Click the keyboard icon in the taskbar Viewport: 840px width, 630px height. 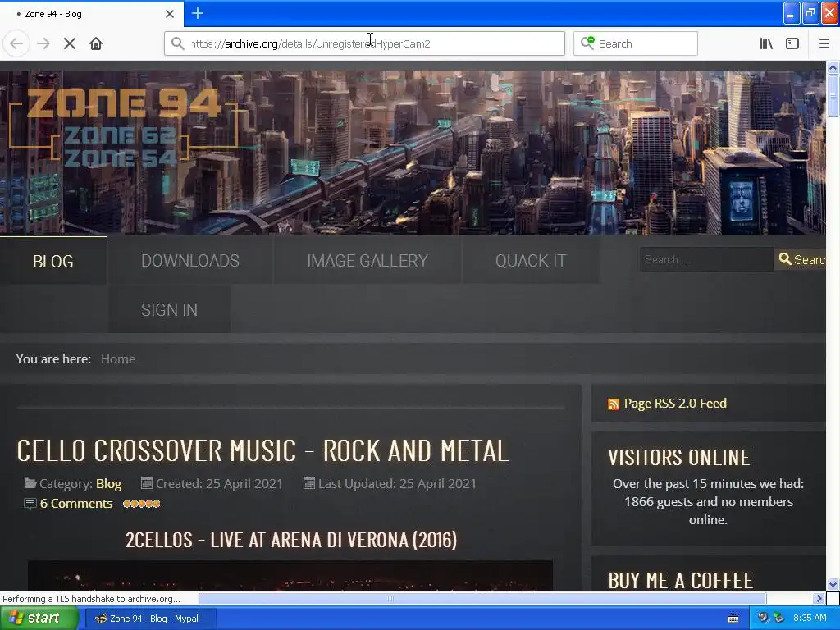[733, 619]
